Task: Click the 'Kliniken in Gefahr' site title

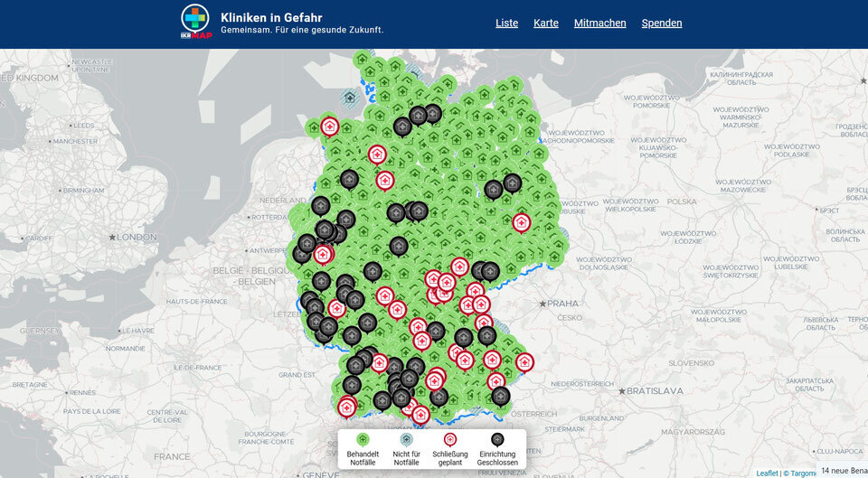Action: coord(271,17)
